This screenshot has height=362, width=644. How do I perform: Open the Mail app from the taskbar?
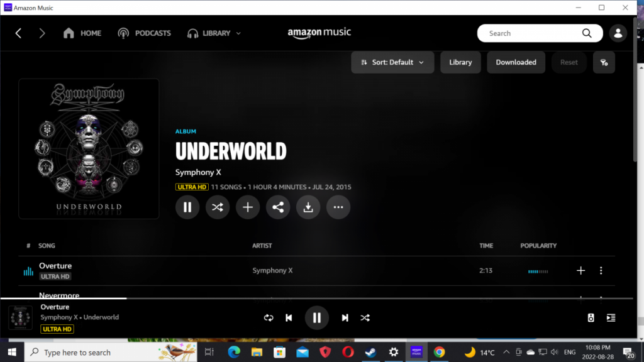(x=303, y=352)
